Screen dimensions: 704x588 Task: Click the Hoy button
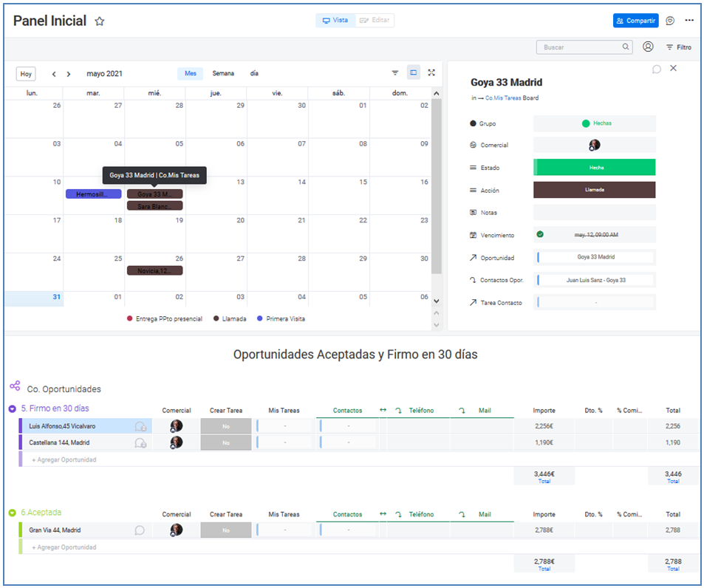tap(26, 74)
